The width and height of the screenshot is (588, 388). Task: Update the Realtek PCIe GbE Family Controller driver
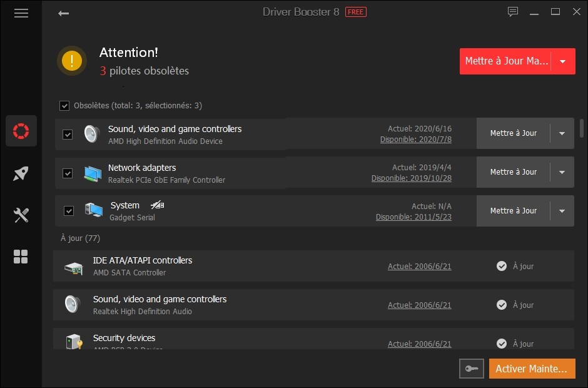pyautogui.click(x=514, y=172)
